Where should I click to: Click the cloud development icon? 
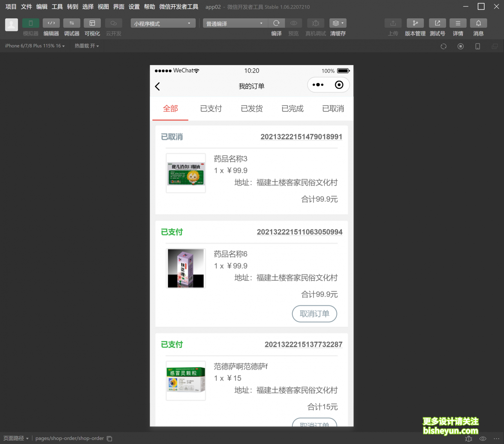(113, 23)
